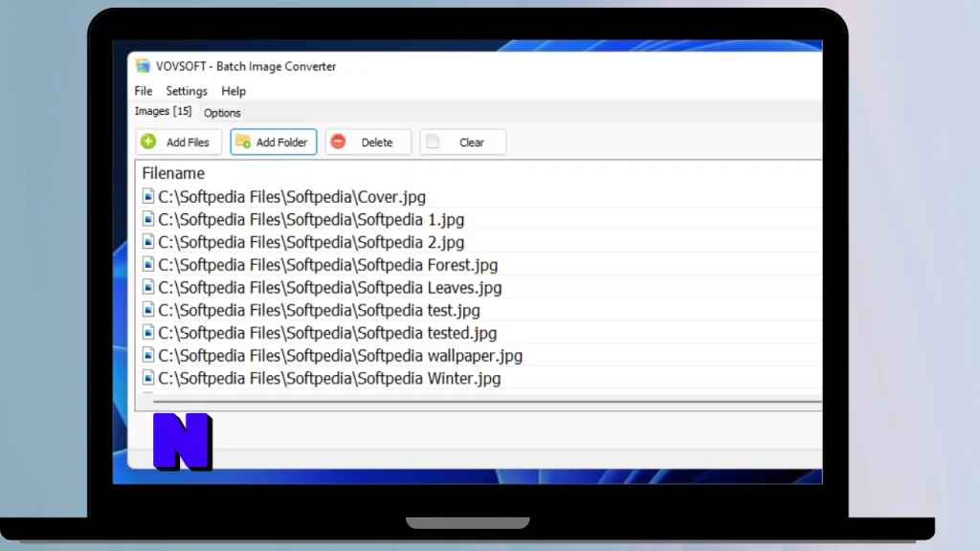Viewport: 980px width, 551px height.
Task: Click the file icon beside Softpedia Forest.jpg
Action: (x=148, y=264)
